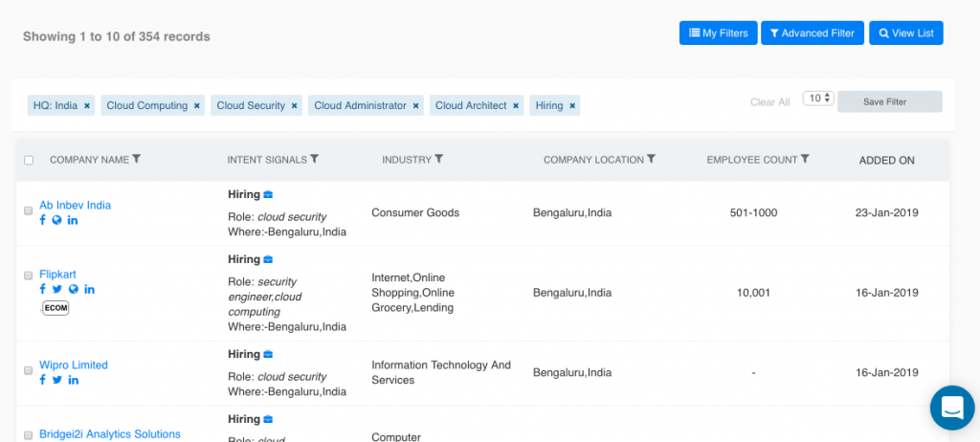Open Flipkart's LinkedIn icon
The width and height of the screenshot is (980, 442).
point(89,289)
